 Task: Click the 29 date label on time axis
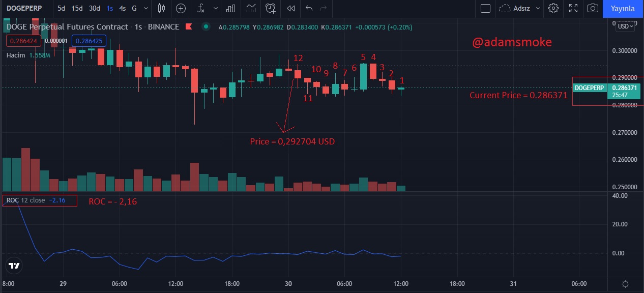[x=63, y=283]
